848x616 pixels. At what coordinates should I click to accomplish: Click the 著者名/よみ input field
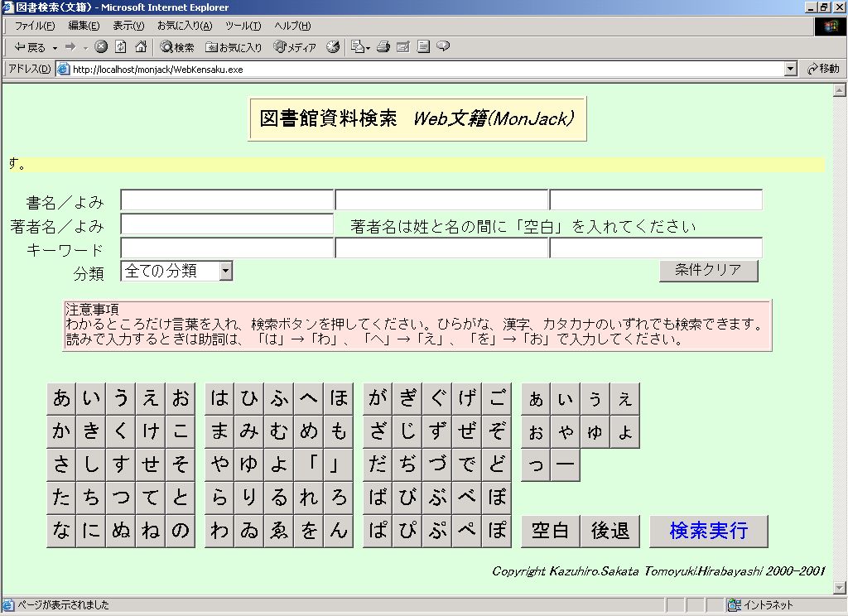click(227, 224)
